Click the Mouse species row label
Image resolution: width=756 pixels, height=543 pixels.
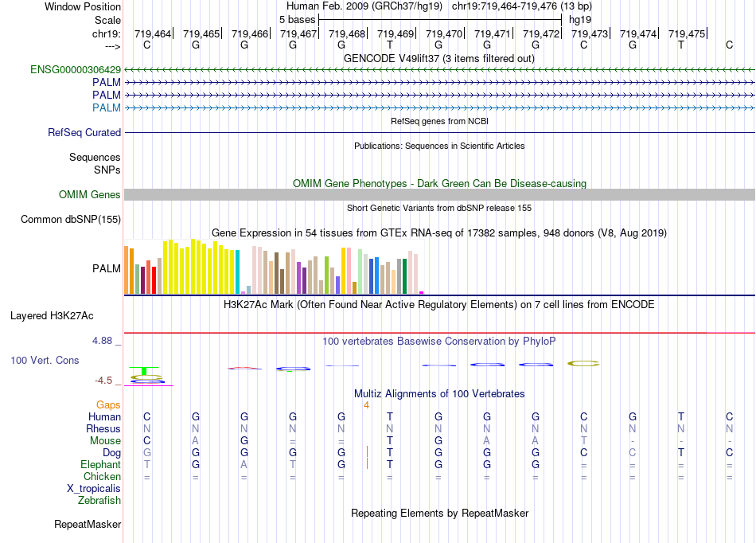click(x=105, y=441)
